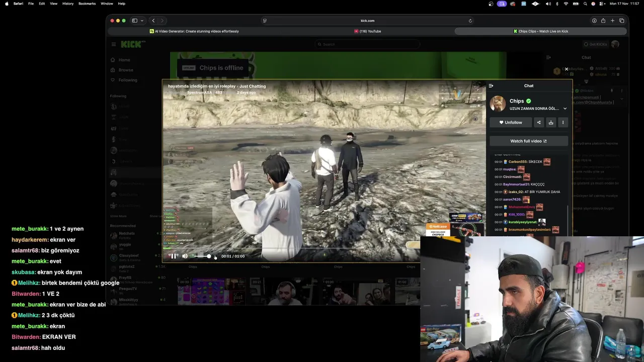
Task: Open pgdota2 in Recommended list
Action: pyautogui.click(x=126, y=266)
